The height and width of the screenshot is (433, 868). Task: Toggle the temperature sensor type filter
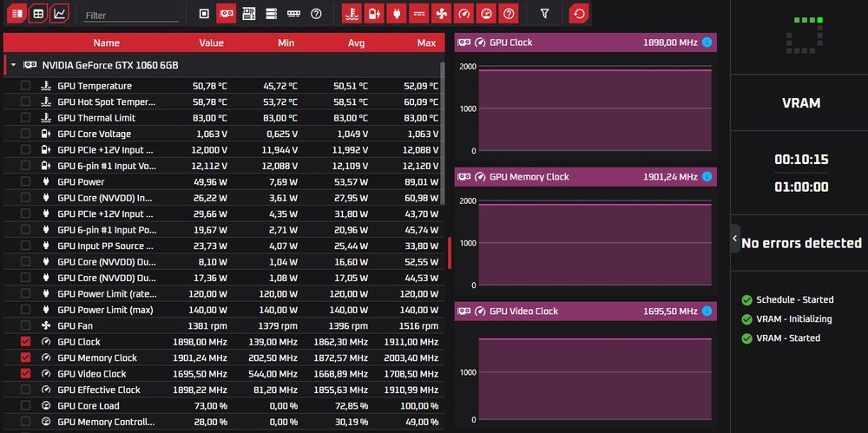(352, 13)
